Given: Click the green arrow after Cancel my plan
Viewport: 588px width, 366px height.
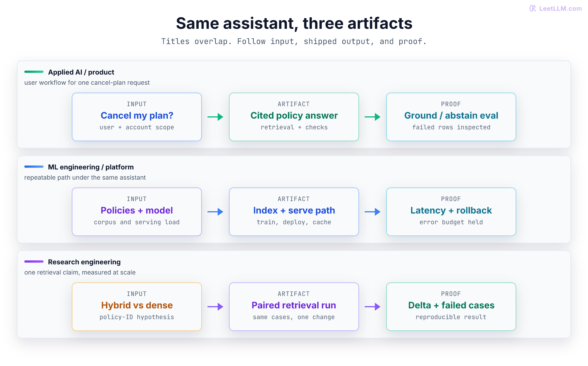Looking at the screenshot, I should point(215,117).
